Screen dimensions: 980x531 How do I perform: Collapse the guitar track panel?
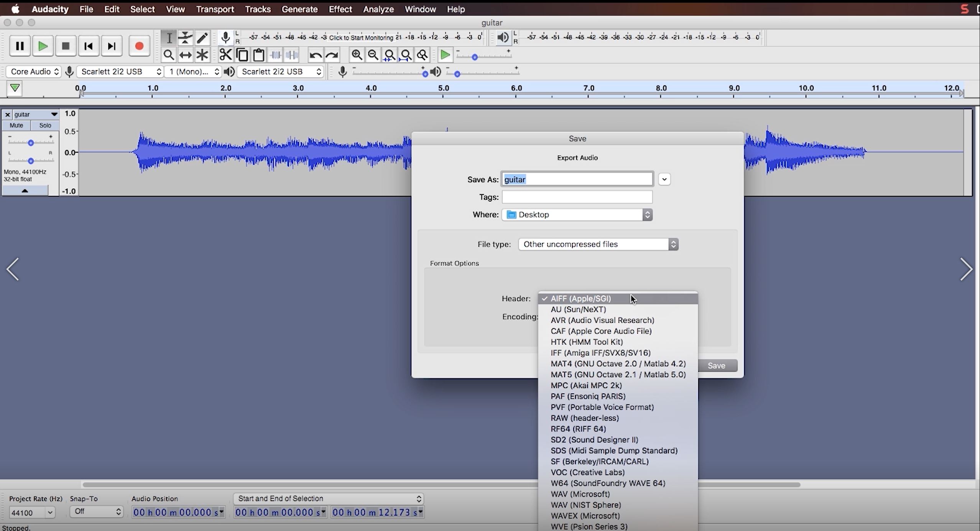24,191
